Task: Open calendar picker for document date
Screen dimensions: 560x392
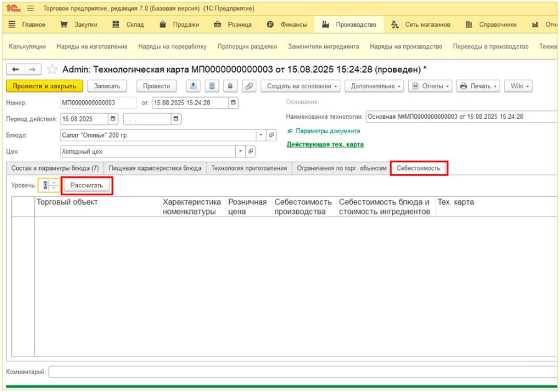Action: 233,103
